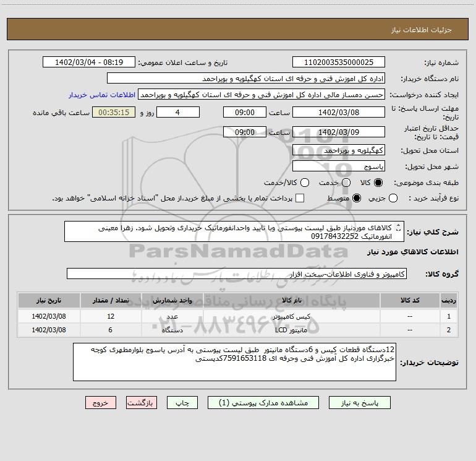Click the پاسخ به نیاز button
Screen dimensions: 476x461
(x=359, y=403)
